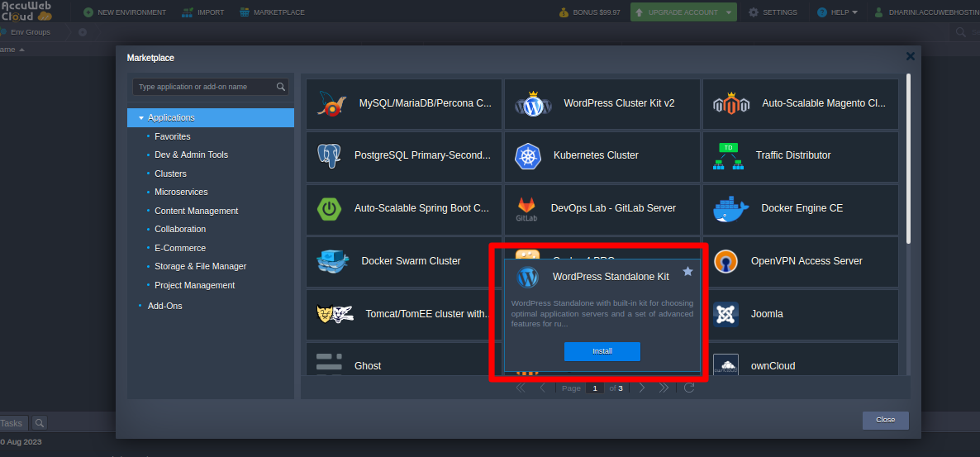Click the Kubernetes Cluster helm icon
Image resolution: width=980 pixels, height=457 pixels.
527,155
